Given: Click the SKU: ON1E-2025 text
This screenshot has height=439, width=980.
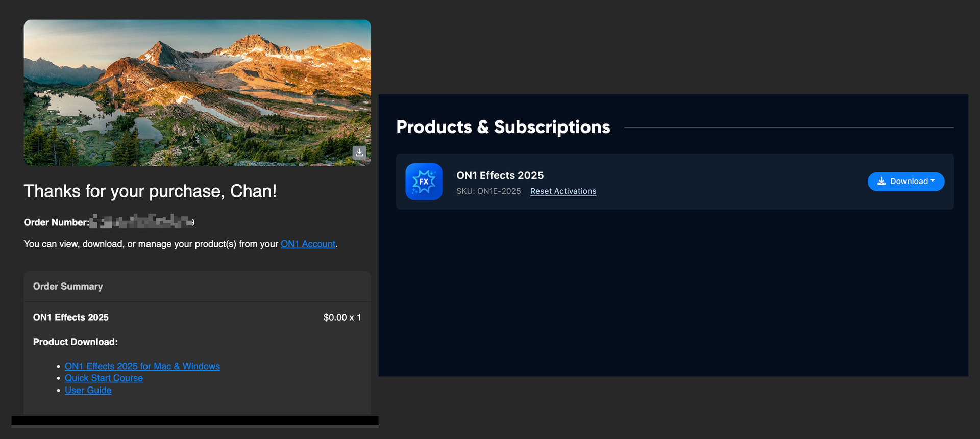Looking at the screenshot, I should coord(488,191).
